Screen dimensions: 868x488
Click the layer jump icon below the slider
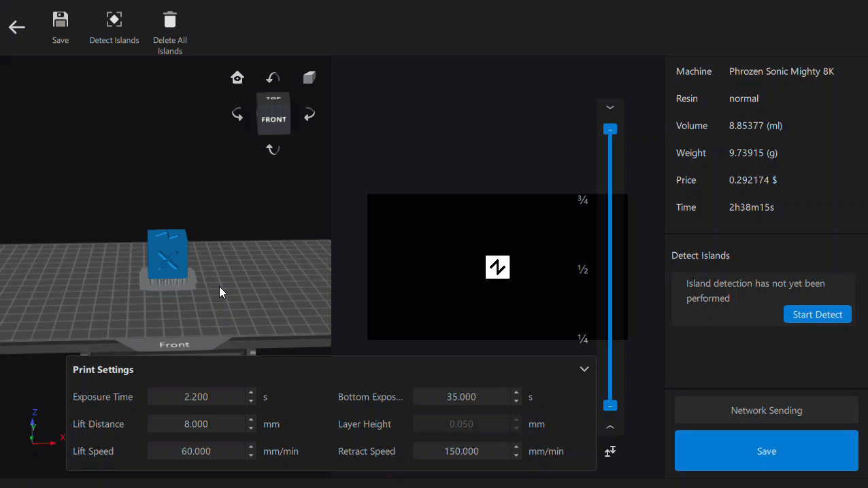(610, 451)
